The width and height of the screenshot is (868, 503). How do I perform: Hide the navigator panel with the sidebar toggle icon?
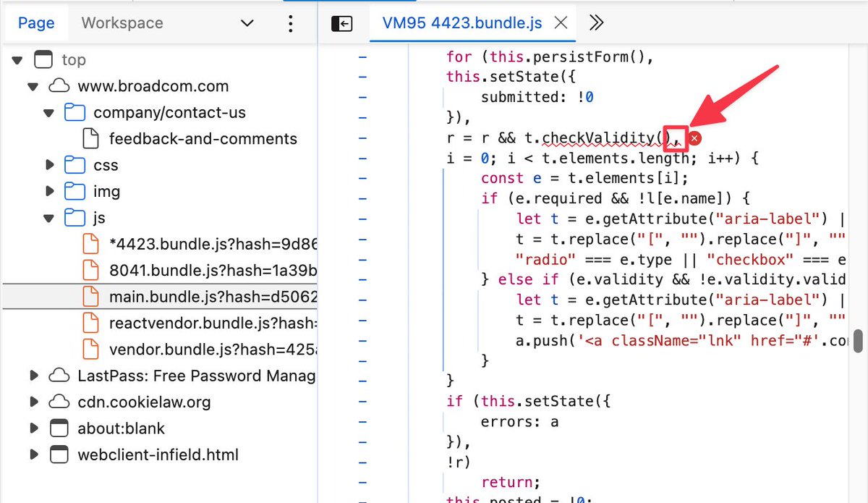342,22
